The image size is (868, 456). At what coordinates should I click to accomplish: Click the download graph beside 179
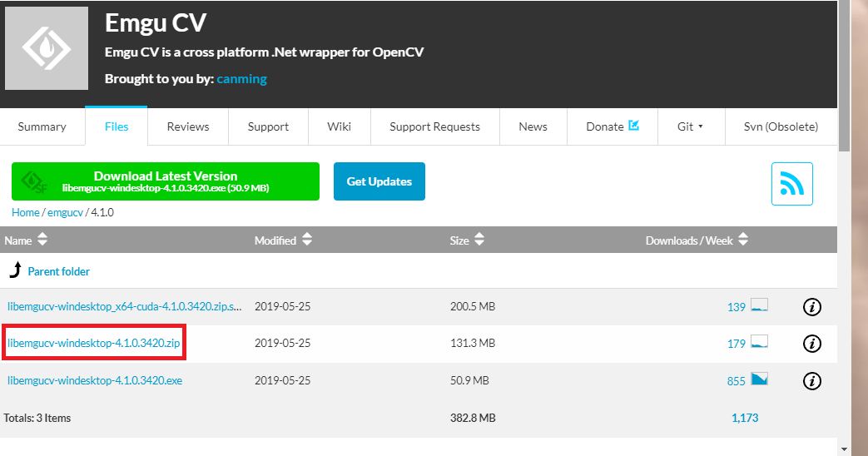759,341
